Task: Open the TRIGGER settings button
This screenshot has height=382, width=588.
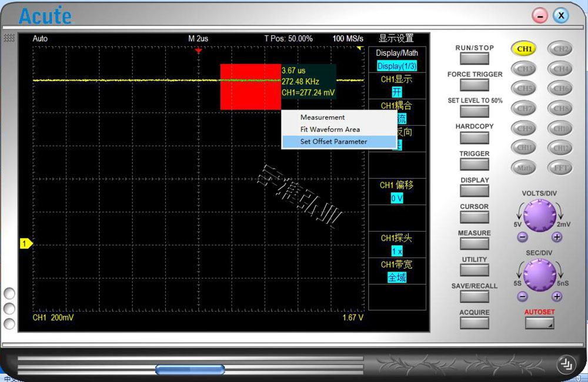Action: click(475, 164)
